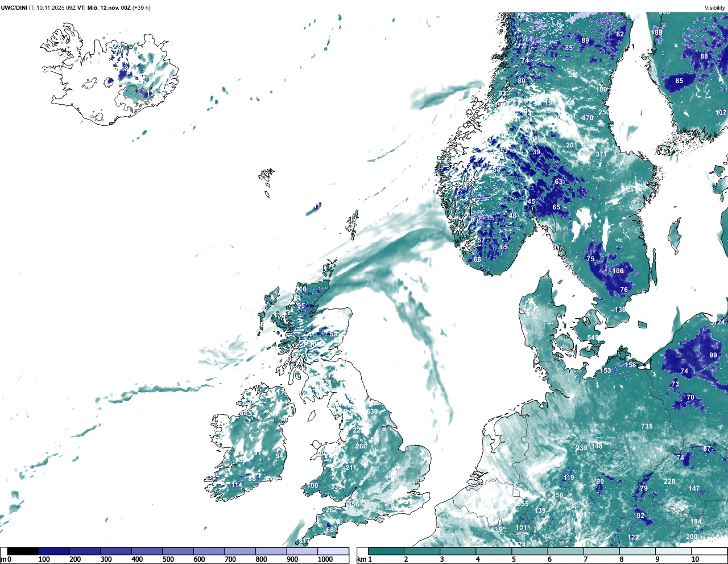Click the '99' value over northern Poland
This screenshot has height=564, width=728.
(x=713, y=355)
